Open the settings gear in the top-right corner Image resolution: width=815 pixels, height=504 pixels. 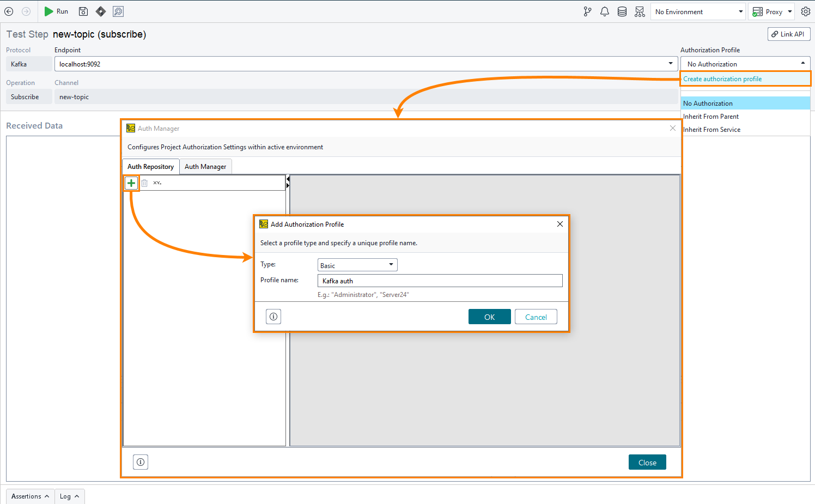[806, 11]
